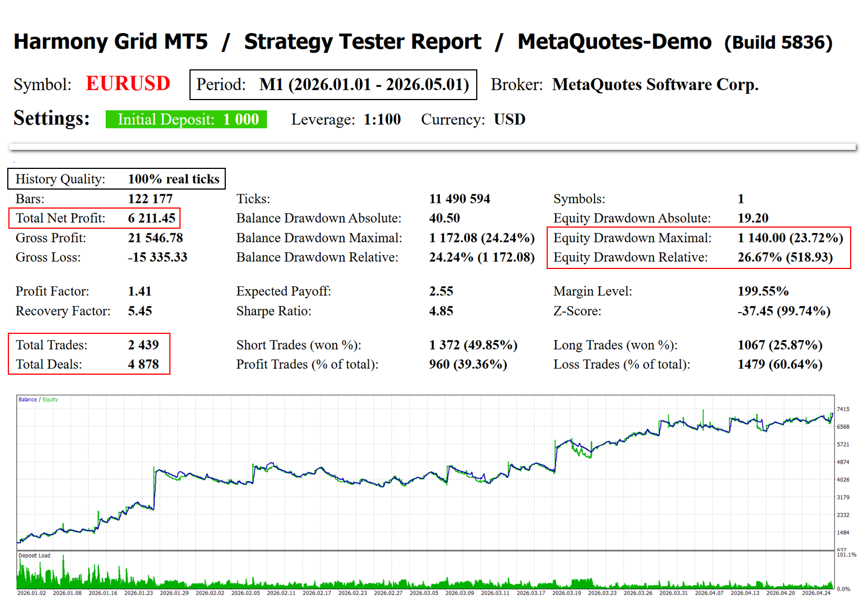Select the Period M1 date range box
Image resolution: width=868 pixels, height=604 pixels.
click(x=333, y=84)
